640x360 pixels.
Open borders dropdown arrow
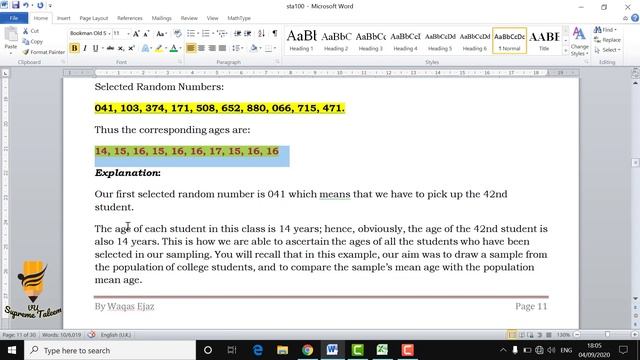pyautogui.click(x=275, y=49)
